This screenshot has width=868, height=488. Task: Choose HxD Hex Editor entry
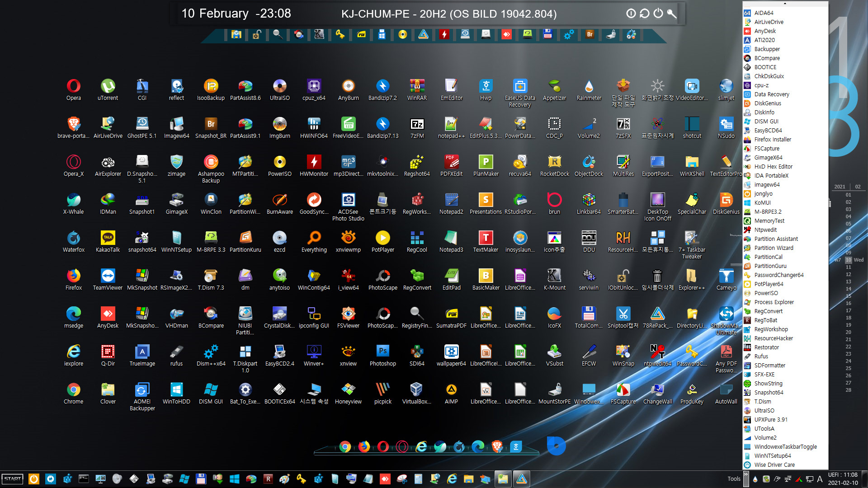[x=785, y=166]
